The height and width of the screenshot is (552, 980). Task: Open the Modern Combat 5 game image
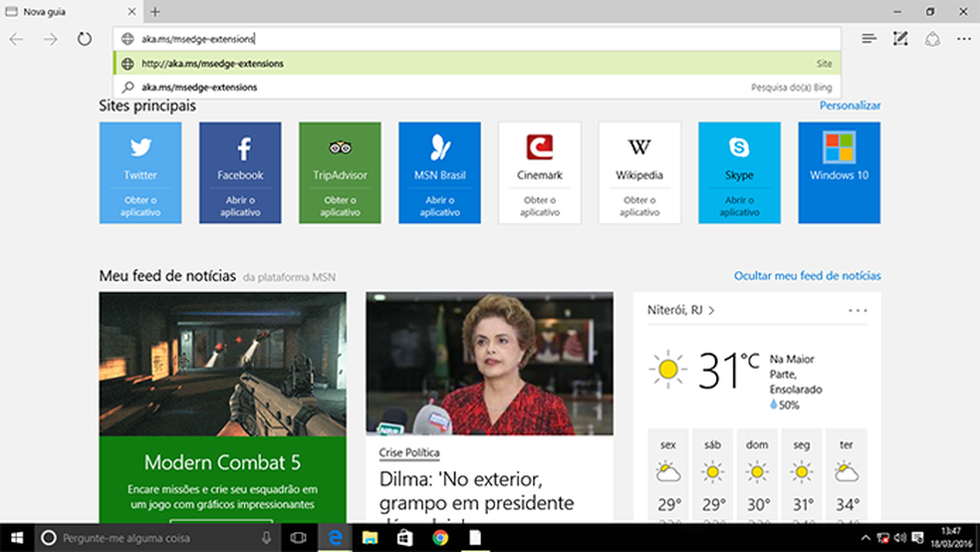coord(222,364)
